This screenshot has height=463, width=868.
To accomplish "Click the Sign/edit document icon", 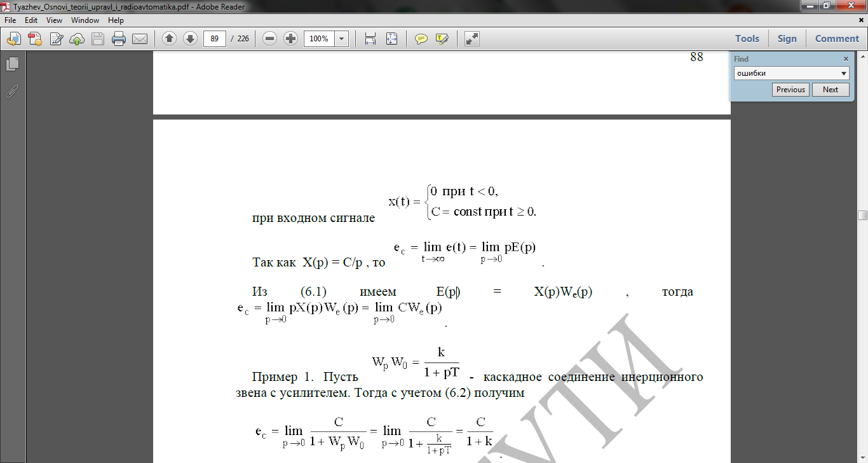I will point(57,39).
